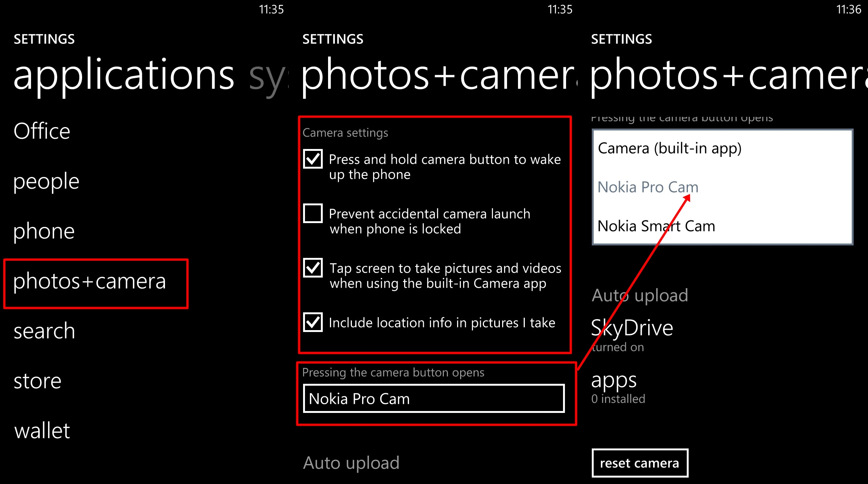Click 'Auto upload' heading in right screen

tap(640, 295)
